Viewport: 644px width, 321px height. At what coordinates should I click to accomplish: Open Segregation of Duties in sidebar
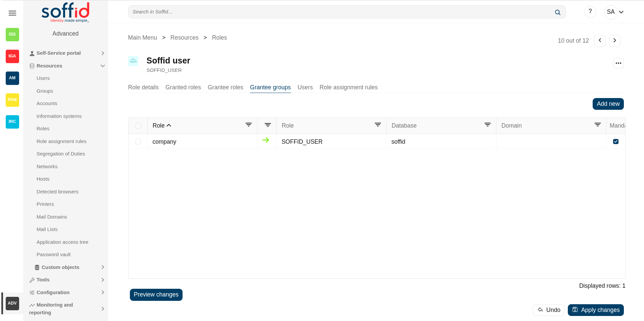pos(61,154)
